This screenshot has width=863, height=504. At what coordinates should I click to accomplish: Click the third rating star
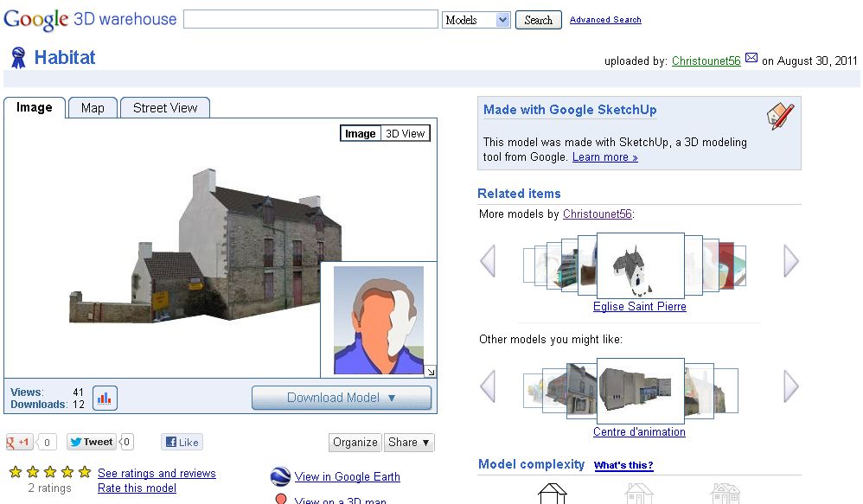[x=50, y=472]
